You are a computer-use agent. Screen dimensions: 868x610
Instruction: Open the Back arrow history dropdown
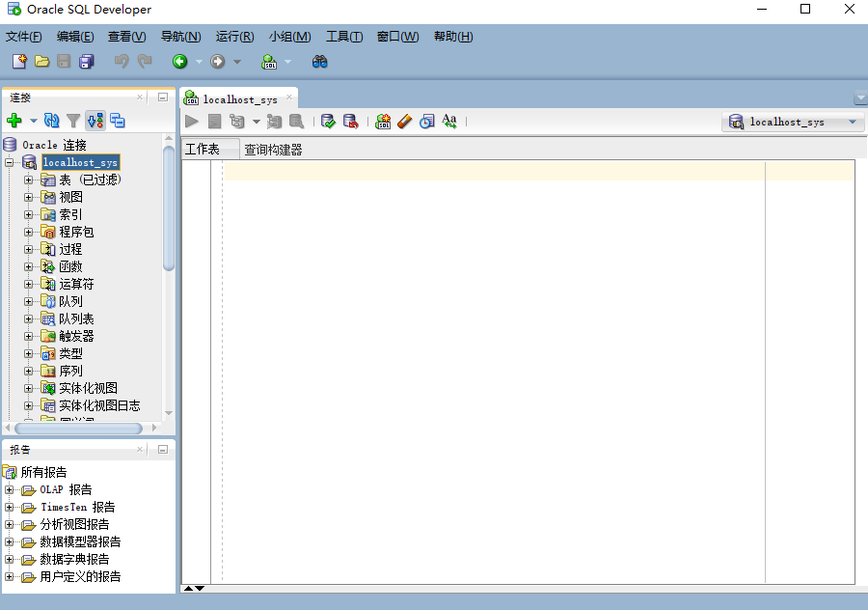click(199, 62)
